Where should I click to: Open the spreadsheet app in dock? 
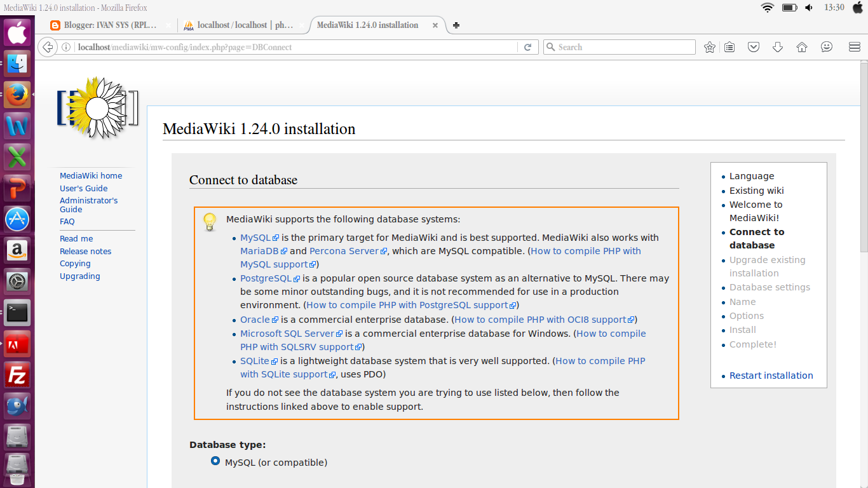(17, 157)
